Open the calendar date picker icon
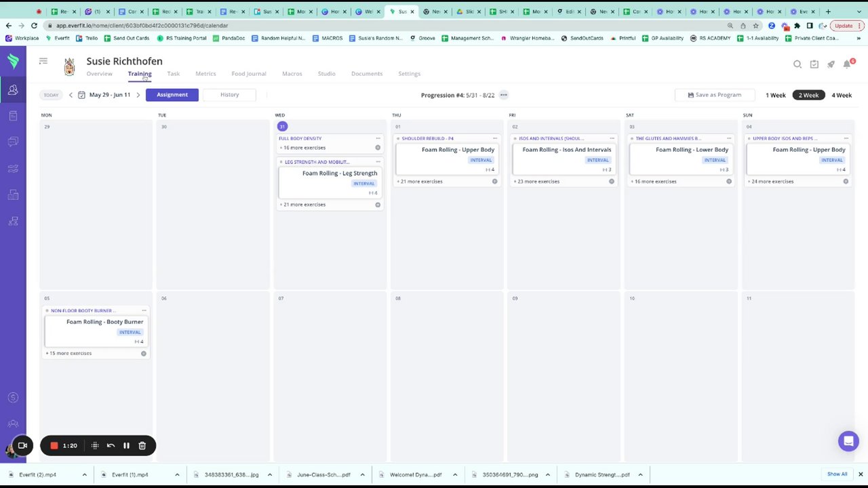 (x=81, y=95)
